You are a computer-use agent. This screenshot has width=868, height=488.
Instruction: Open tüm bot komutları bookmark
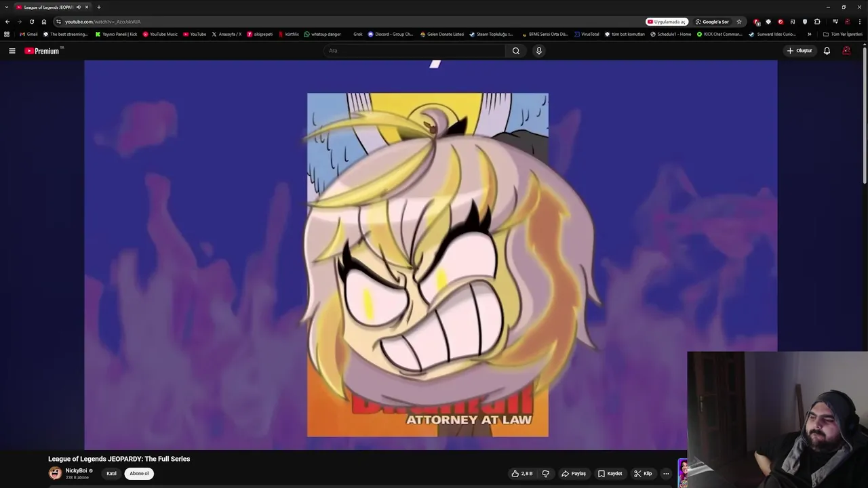[625, 34]
